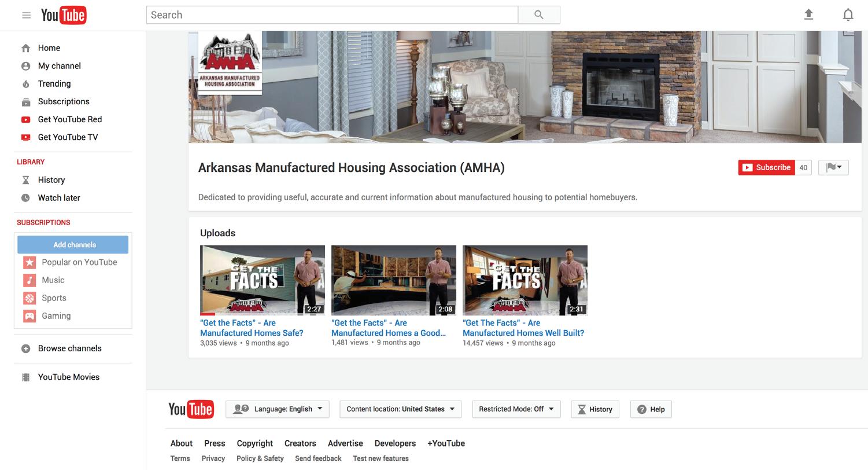
Task: Open the Content location dropdown
Action: click(x=401, y=409)
